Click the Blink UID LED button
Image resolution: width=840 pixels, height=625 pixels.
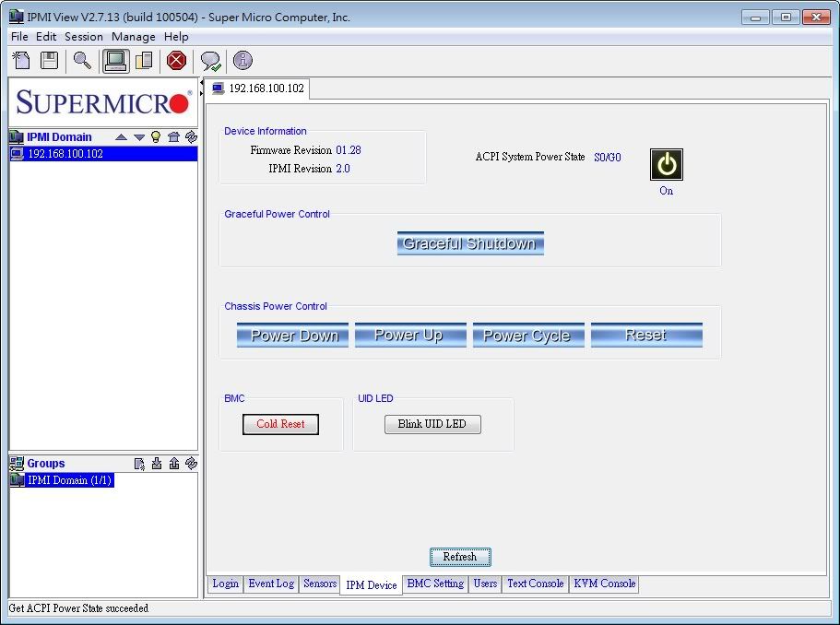click(x=432, y=424)
